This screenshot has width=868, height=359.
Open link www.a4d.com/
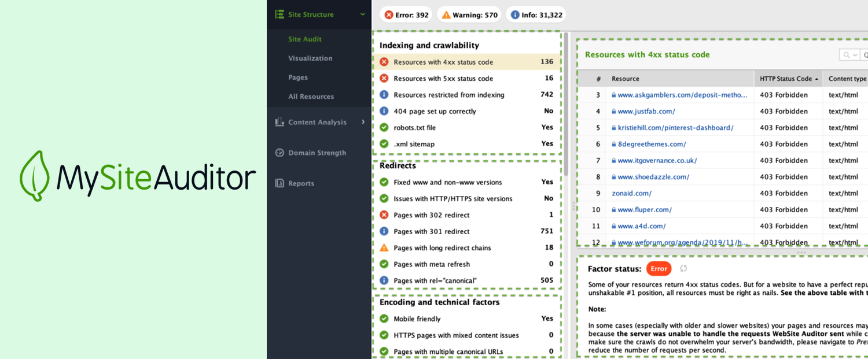[642, 226]
